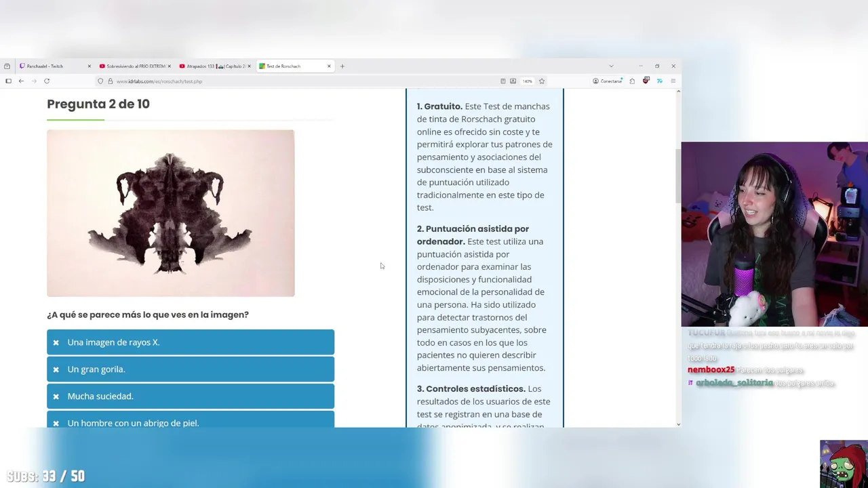Close the Atrapados 133 tab
Viewport: 868px width, 488px height.
249,66
